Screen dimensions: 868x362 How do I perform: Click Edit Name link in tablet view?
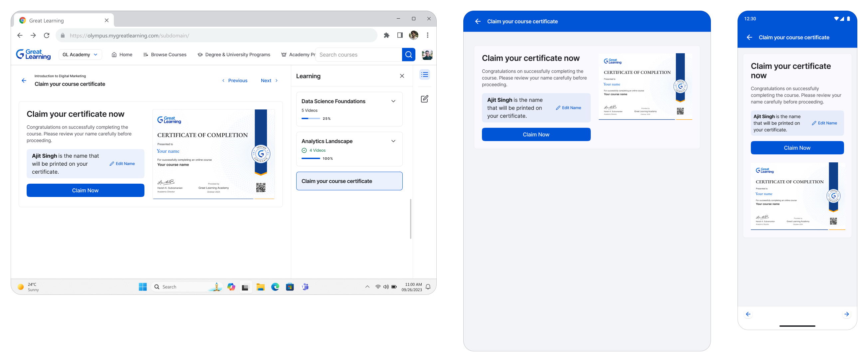(568, 108)
